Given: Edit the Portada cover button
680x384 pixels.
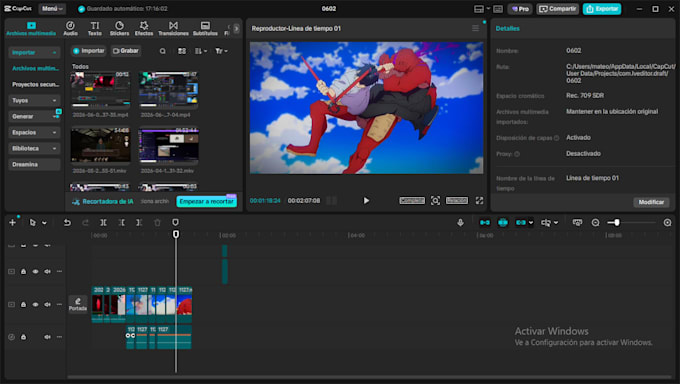Looking at the screenshot, I should coord(78,304).
